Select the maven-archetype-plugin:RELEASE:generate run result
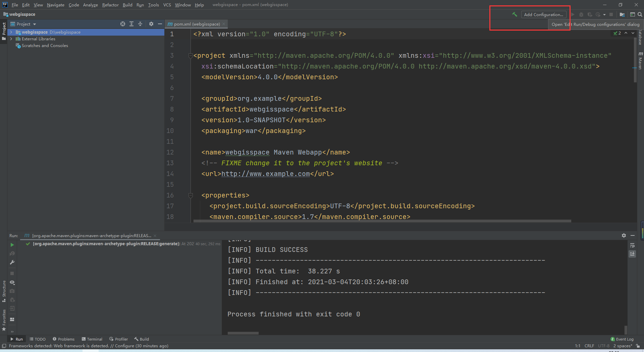 tap(107, 244)
